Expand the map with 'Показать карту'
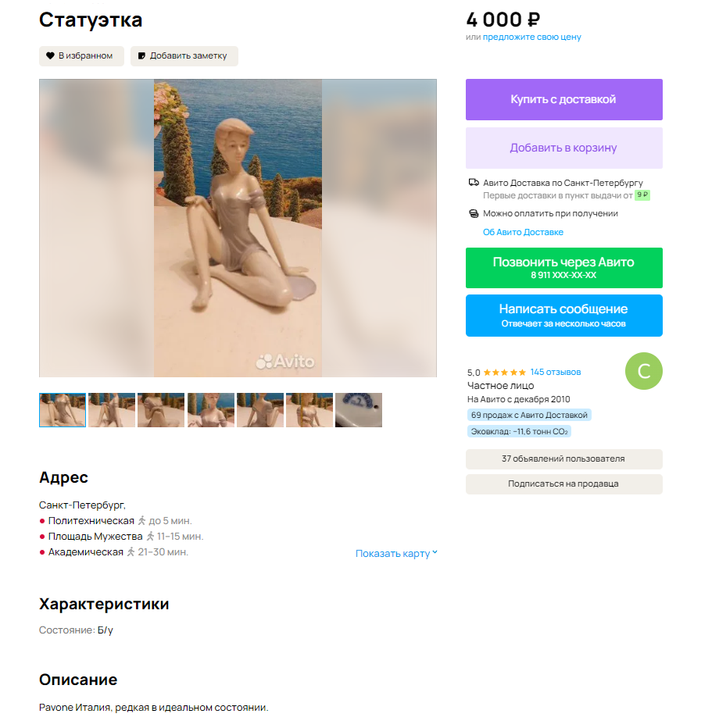The image size is (719, 728). coord(396,554)
